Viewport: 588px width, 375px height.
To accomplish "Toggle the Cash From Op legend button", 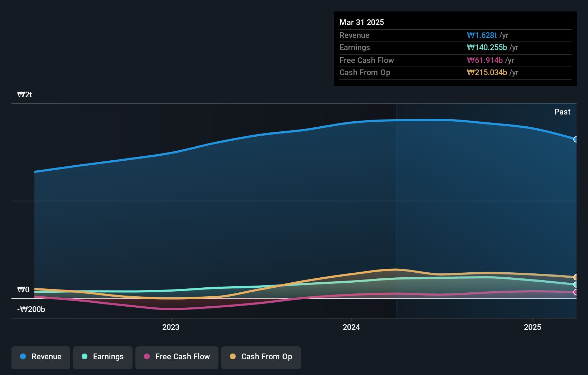I will 261,357.
